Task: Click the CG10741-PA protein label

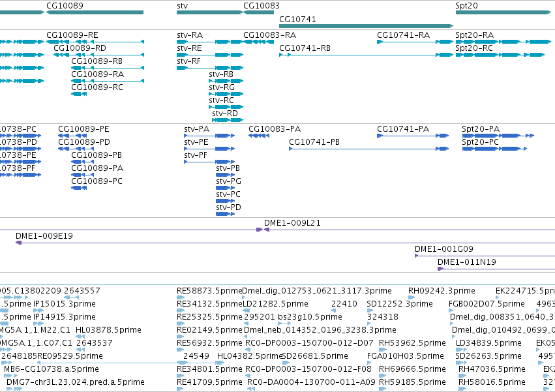Action: click(x=403, y=129)
